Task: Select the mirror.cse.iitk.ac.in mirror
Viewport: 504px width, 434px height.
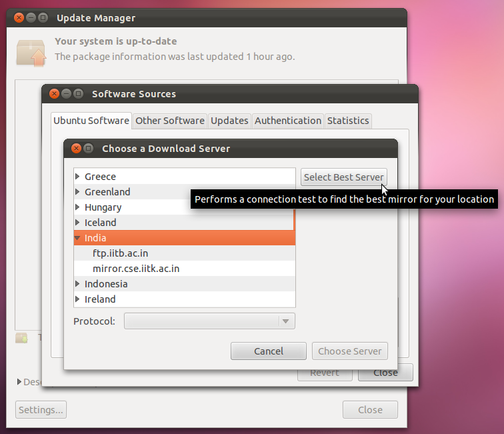Action: [x=185, y=269]
